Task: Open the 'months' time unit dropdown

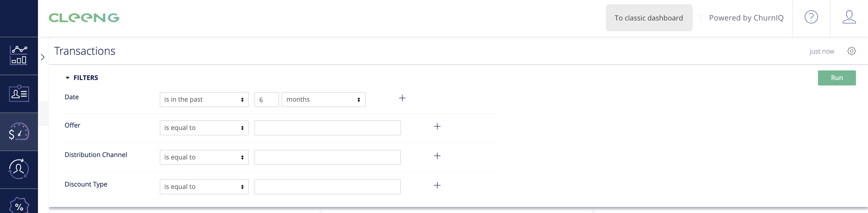Action: point(323,100)
